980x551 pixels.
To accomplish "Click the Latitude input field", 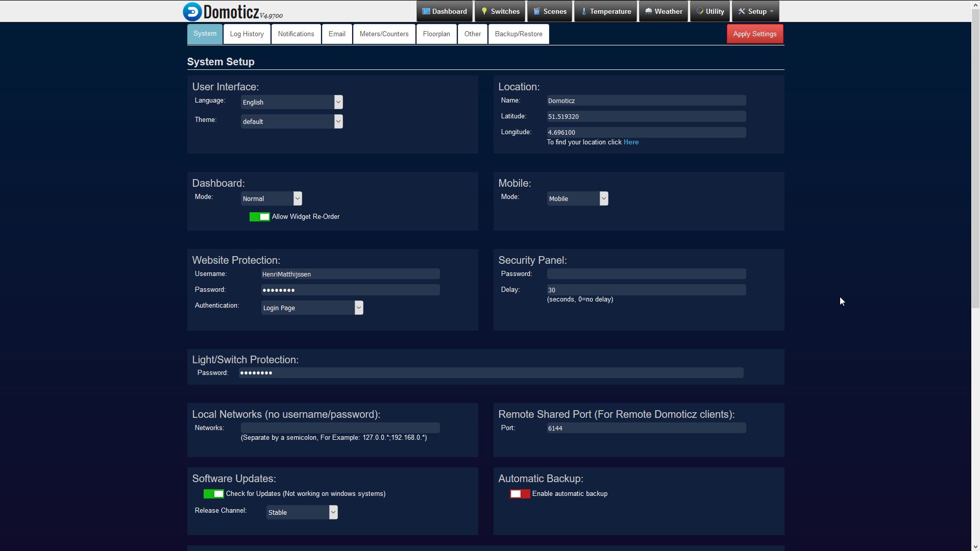I will [646, 117].
